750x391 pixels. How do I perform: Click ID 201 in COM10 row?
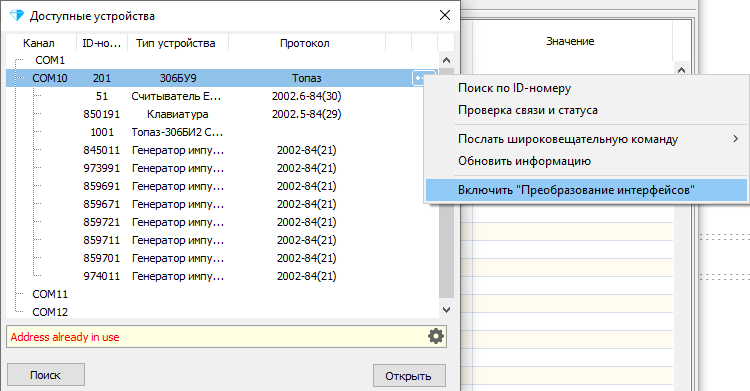[102, 78]
